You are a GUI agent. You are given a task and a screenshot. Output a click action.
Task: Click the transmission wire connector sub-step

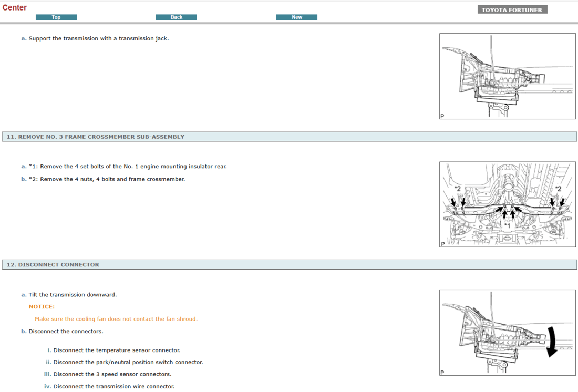[x=114, y=387]
